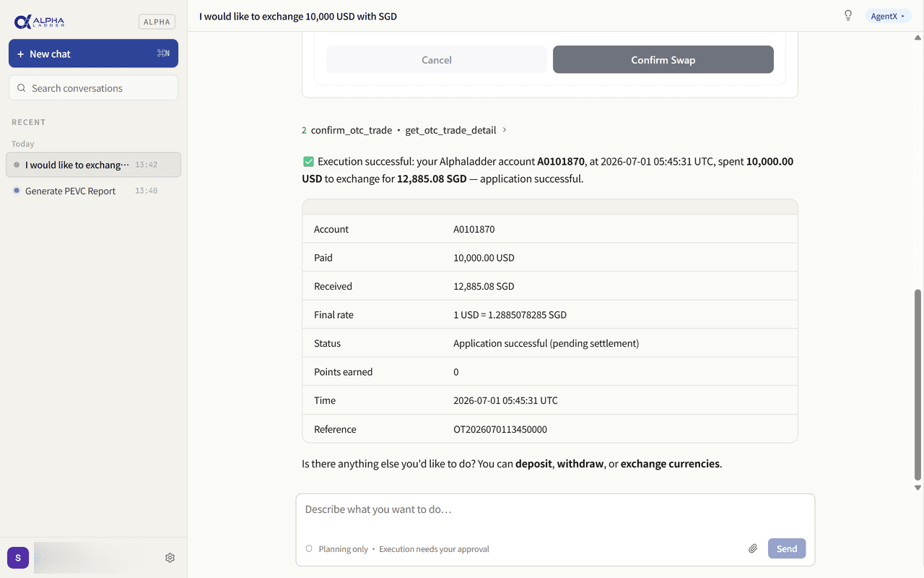Open the USD exchange conversation in sidebar
Image resolution: width=924 pixels, height=578 pixels.
[93, 165]
